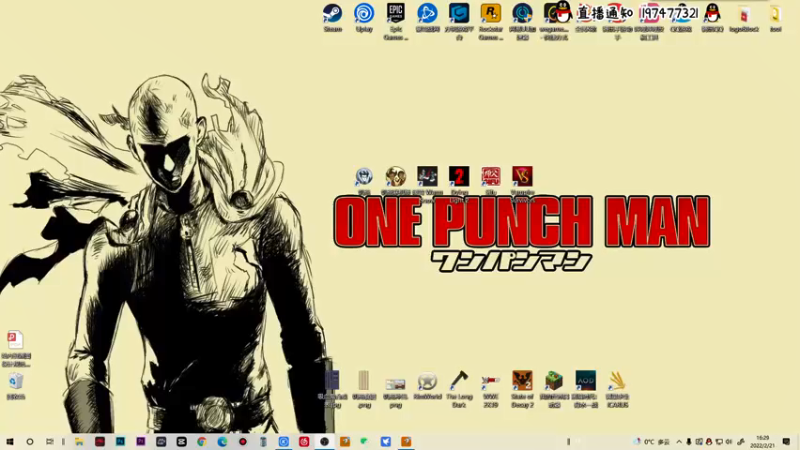The width and height of the screenshot is (800, 450).
Task: Open the blue K app on taskbar
Action: [x=283, y=442]
